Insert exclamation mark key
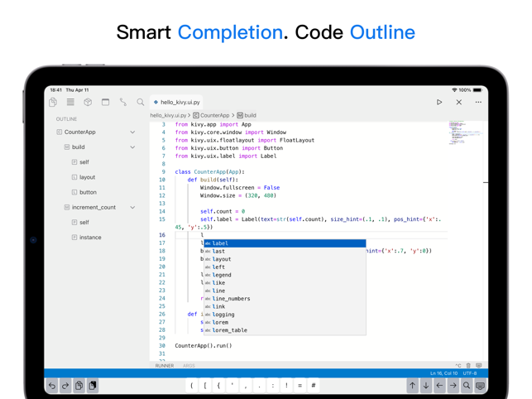The height and width of the screenshot is (399, 532). [286, 386]
